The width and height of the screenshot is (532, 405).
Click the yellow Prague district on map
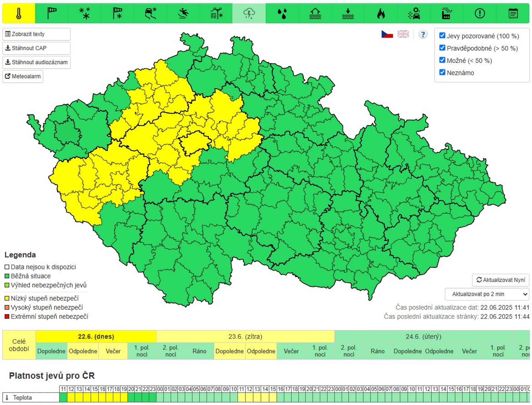195,143
